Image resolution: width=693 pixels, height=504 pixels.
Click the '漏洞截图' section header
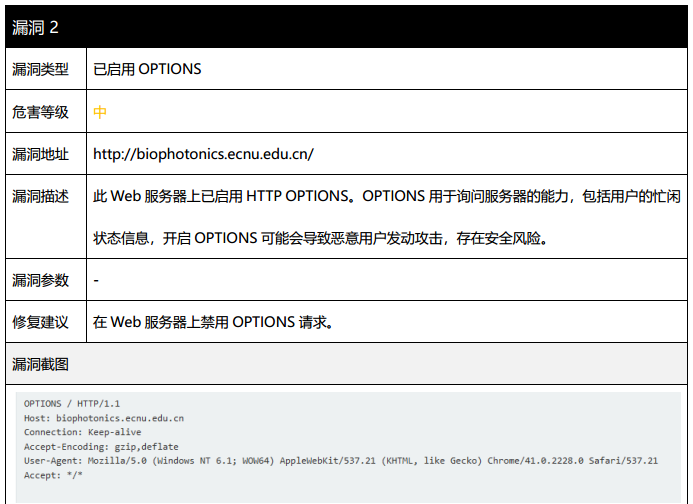346,364
